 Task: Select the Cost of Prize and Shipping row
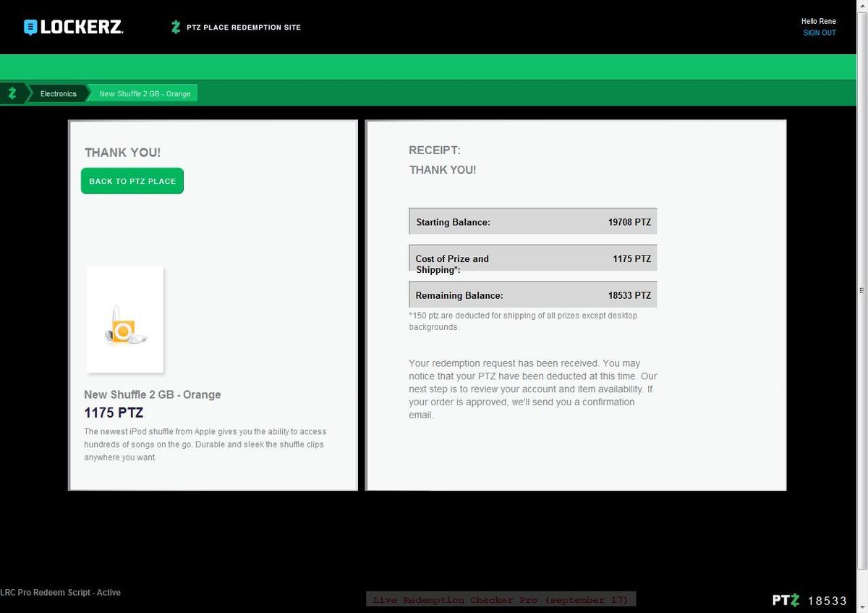click(x=532, y=259)
